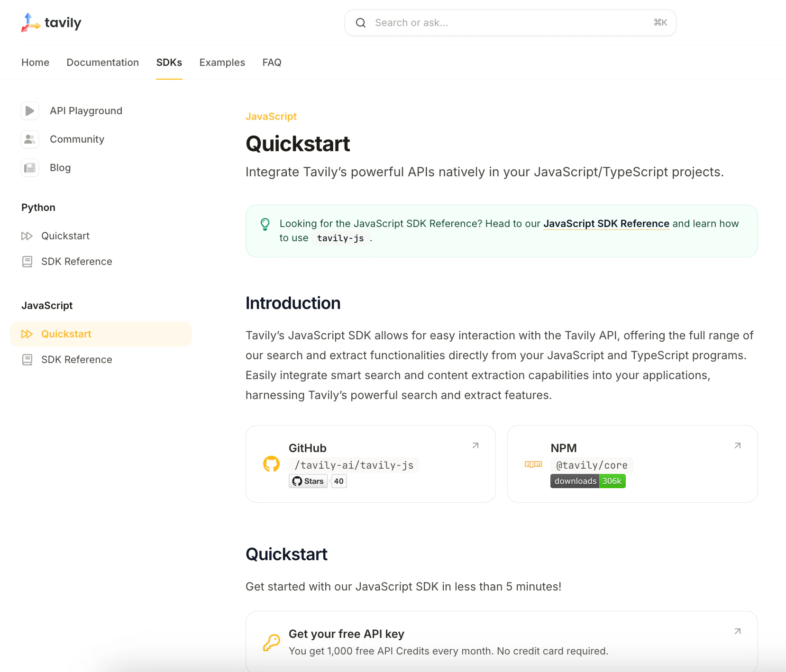Follow the JavaScript SDK Reference inline link
This screenshot has width=786, height=672.
point(606,224)
